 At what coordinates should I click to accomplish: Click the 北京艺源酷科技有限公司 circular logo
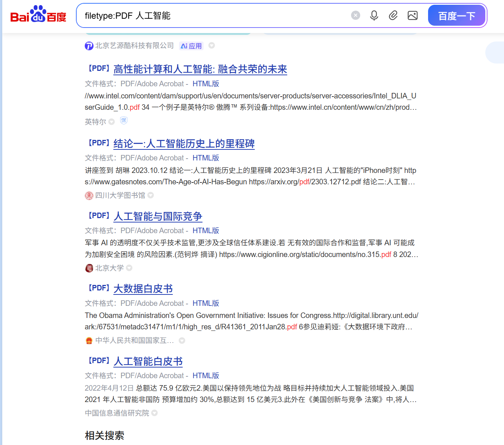pos(89,46)
